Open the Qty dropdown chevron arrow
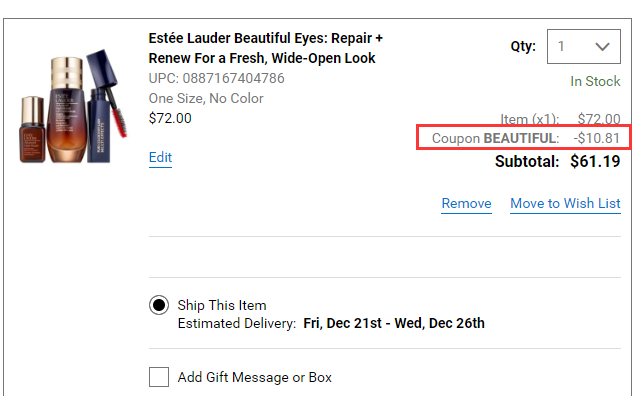Image resolution: width=644 pixels, height=396 pixels. pyautogui.click(x=602, y=47)
